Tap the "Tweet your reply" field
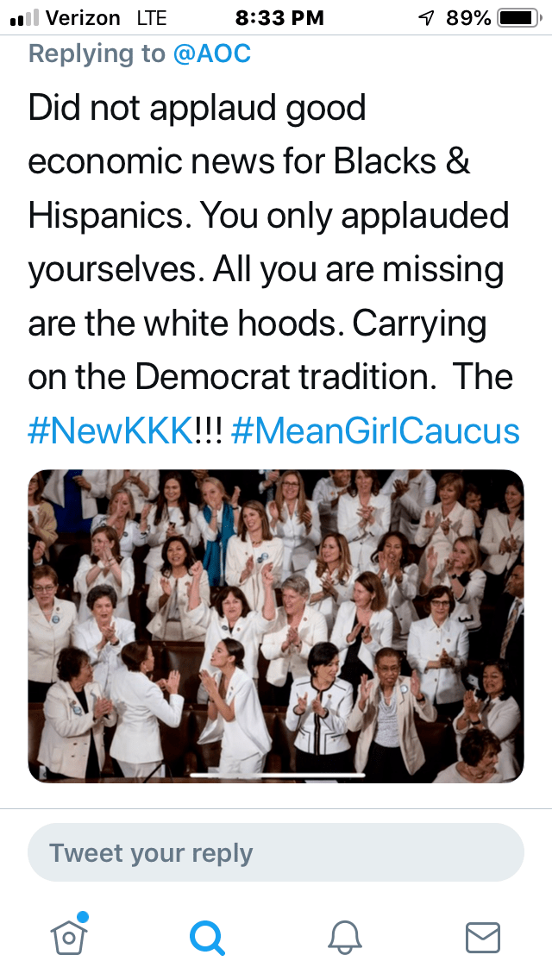This screenshot has width=552, height=980. [x=276, y=853]
